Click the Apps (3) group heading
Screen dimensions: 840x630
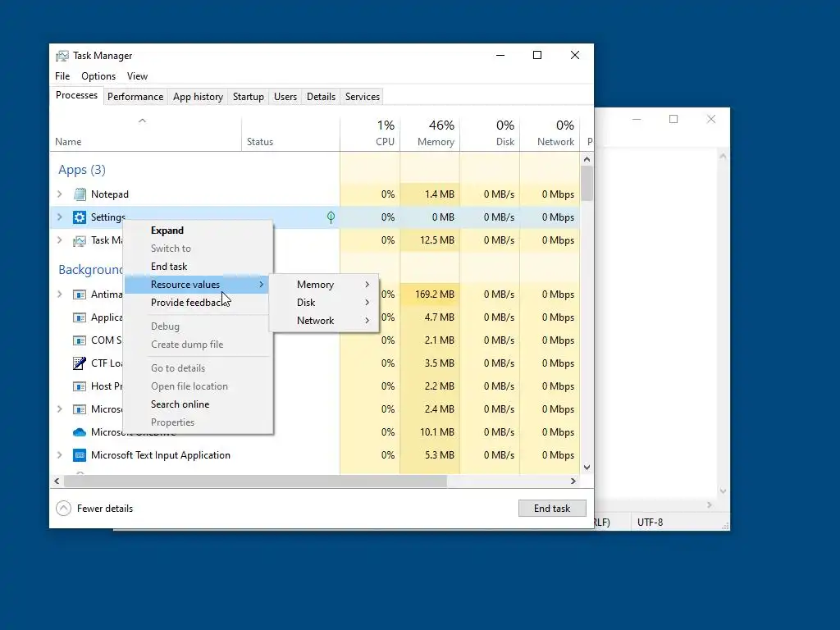82,170
